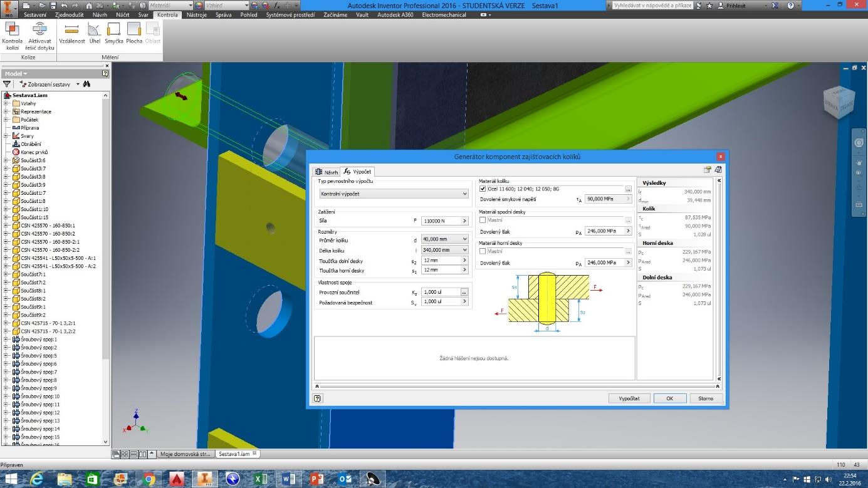
Task: Check the Materiál horní desky checkbox
Action: pos(483,251)
